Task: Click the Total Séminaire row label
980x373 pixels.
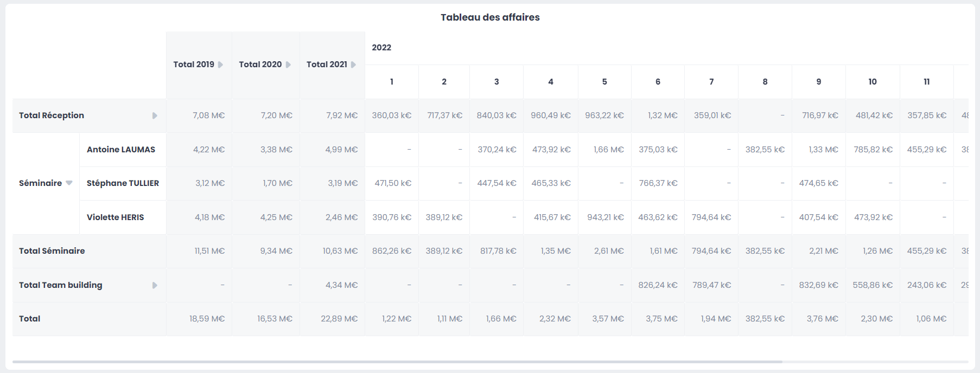Action: pyautogui.click(x=52, y=251)
